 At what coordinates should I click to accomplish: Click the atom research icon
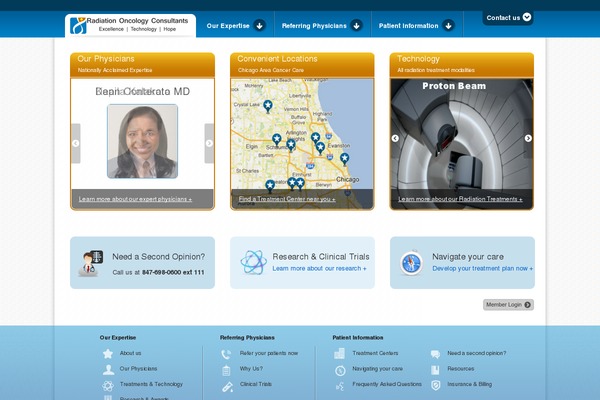click(x=253, y=263)
